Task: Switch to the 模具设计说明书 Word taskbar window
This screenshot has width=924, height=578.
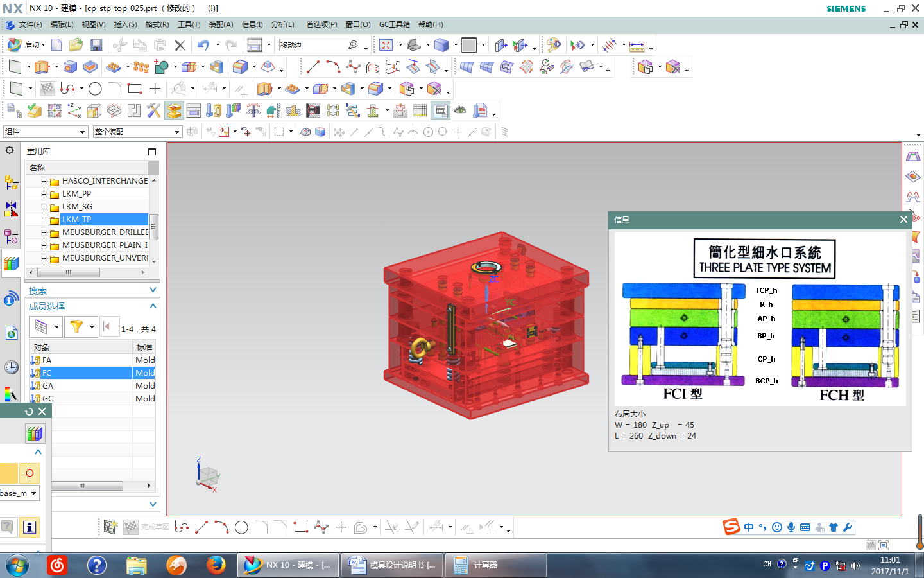Action: [392, 565]
